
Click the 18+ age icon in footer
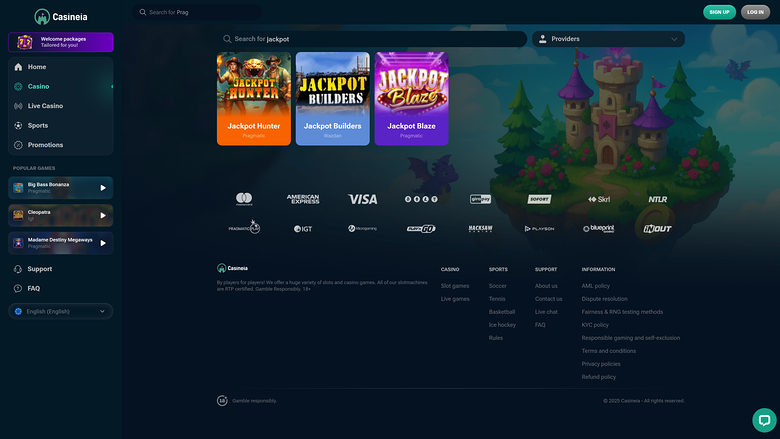click(222, 401)
